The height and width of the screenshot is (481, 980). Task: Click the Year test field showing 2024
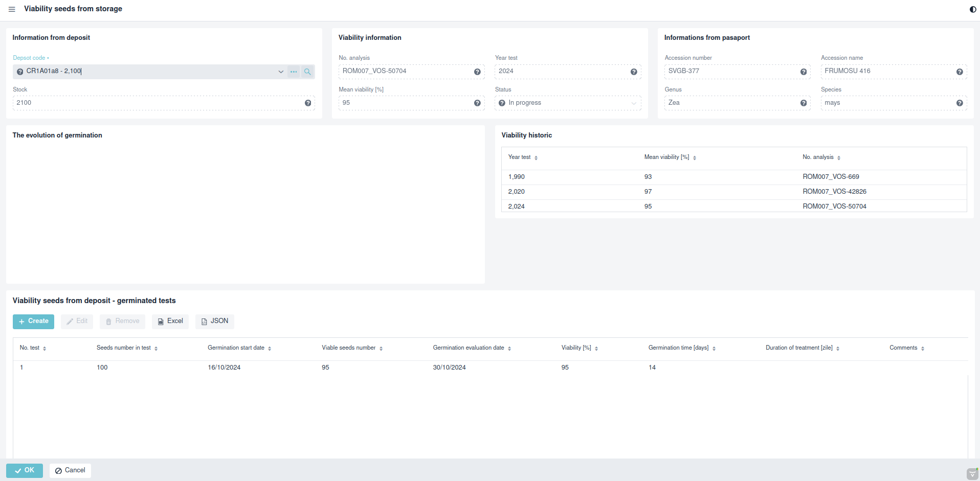click(x=568, y=72)
